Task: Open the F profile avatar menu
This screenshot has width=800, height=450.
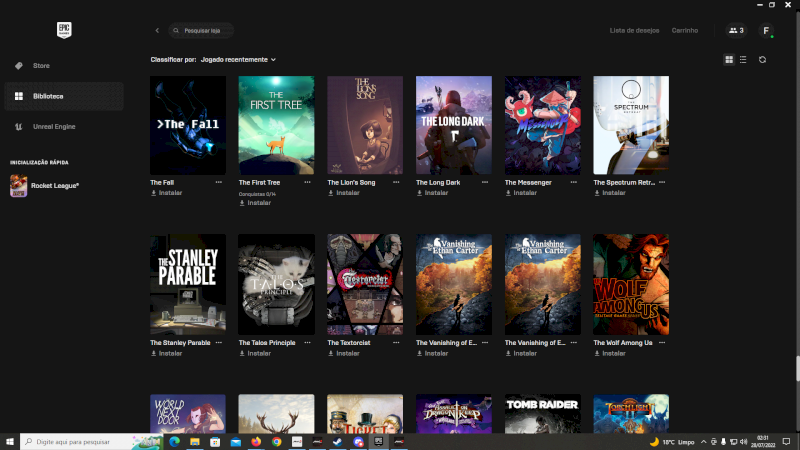Action: click(766, 31)
